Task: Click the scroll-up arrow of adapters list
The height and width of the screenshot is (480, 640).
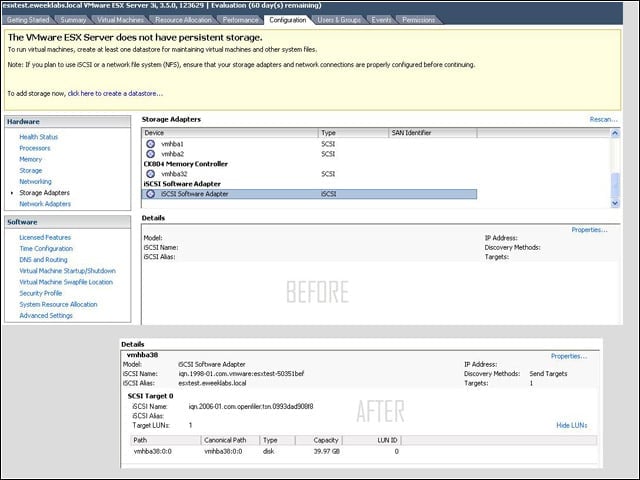Action: [615, 133]
